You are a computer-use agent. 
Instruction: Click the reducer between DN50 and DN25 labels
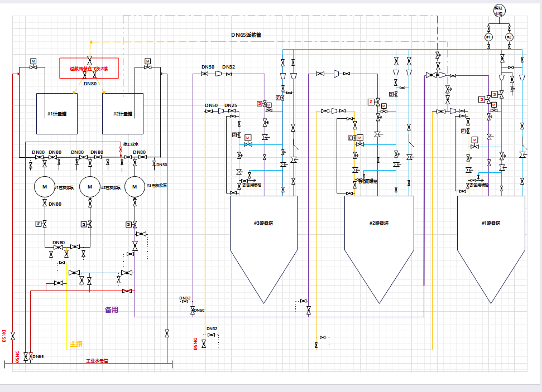(x=221, y=111)
